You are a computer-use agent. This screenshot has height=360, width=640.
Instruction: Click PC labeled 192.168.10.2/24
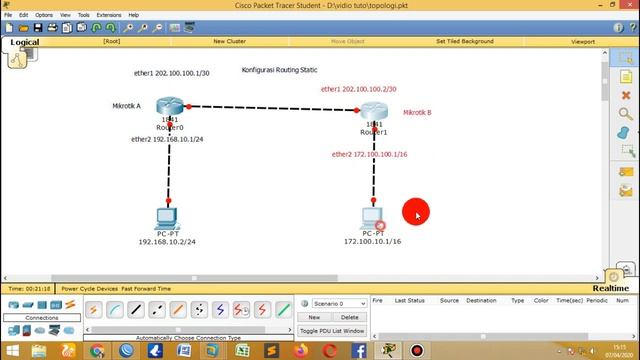click(167, 219)
